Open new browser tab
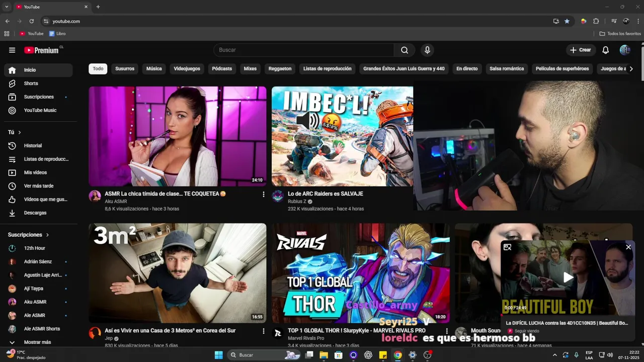Viewport: 644px width, 362px height. [98, 7]
